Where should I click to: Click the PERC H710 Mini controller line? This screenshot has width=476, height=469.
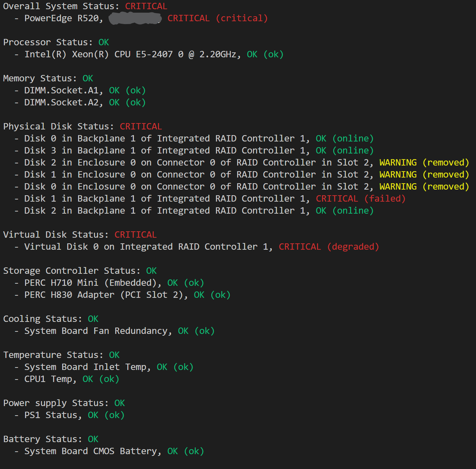tap(109, 283)
